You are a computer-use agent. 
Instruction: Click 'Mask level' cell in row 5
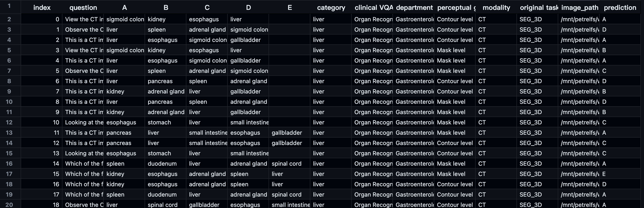point(451,50)
